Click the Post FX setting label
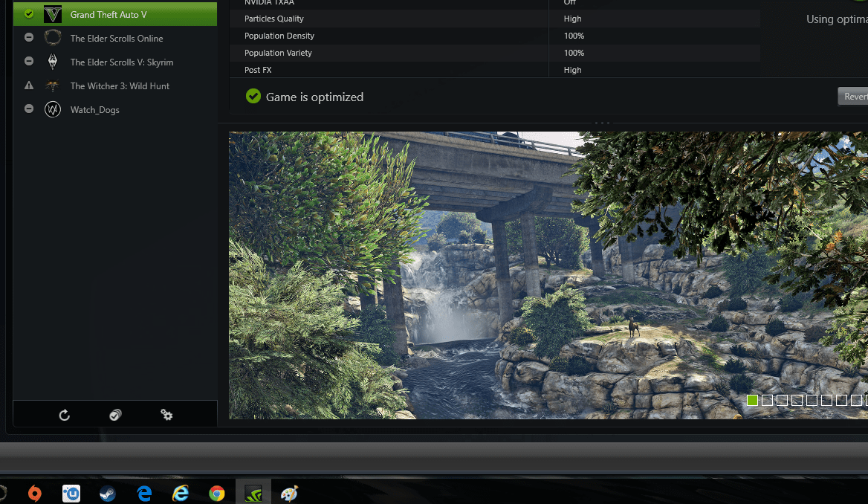Image resolution: width=868 pixels, height=504 pixels. click(x=258, y=70)
